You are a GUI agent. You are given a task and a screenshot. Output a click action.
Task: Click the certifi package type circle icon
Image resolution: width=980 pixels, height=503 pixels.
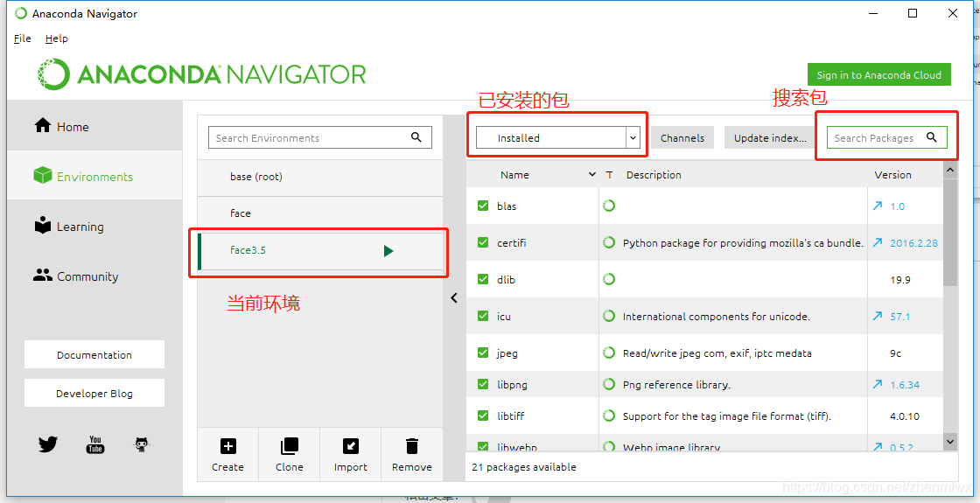pos(609,241)
